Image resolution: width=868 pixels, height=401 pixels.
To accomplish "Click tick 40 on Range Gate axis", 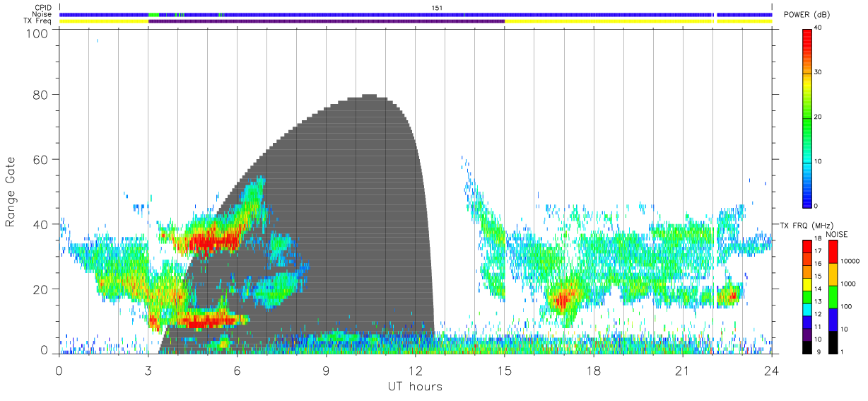I will tap(39, 224).
